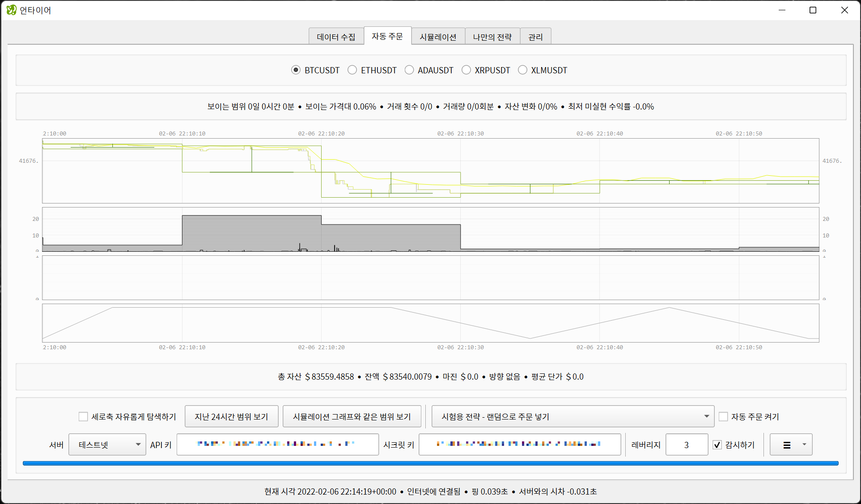
Task: Select the ETHUSDT symbol option
Action: 352,70
